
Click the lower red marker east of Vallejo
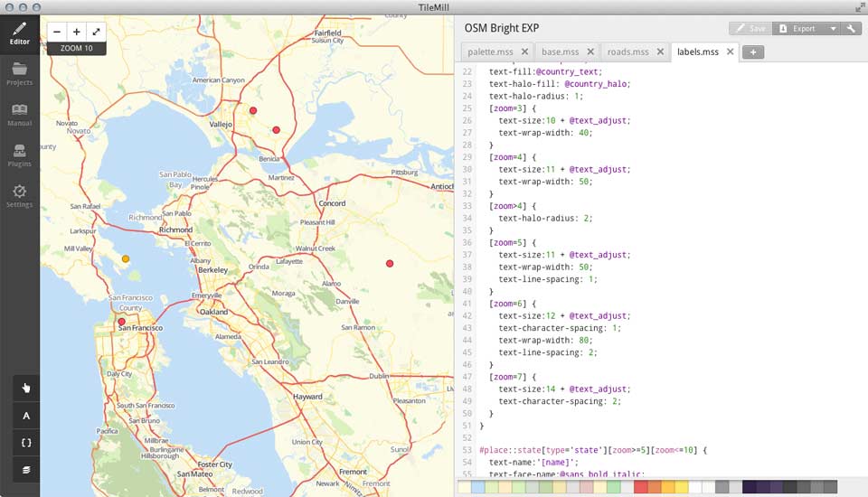click(277, 130)
